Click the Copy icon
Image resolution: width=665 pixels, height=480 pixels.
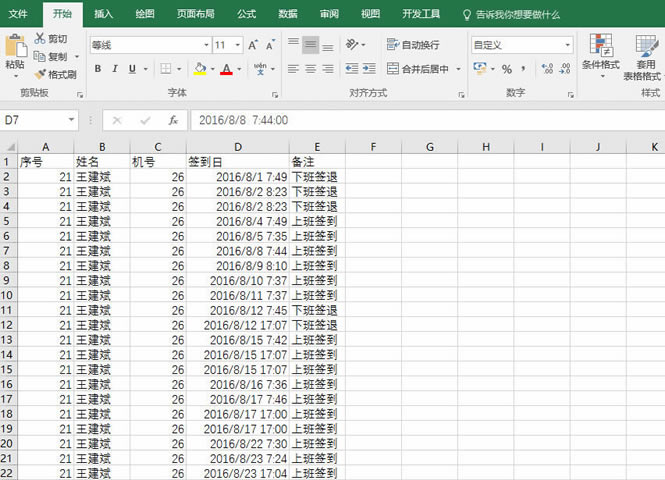tap(39, 56)
